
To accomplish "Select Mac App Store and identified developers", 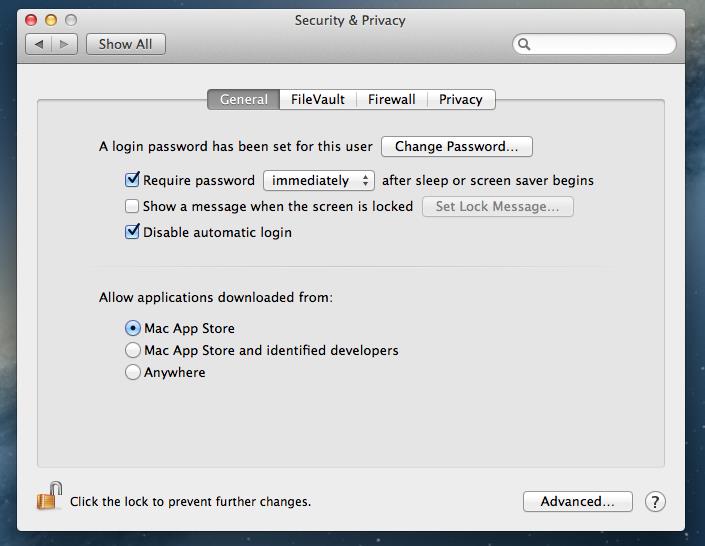I will coord(133,350).
